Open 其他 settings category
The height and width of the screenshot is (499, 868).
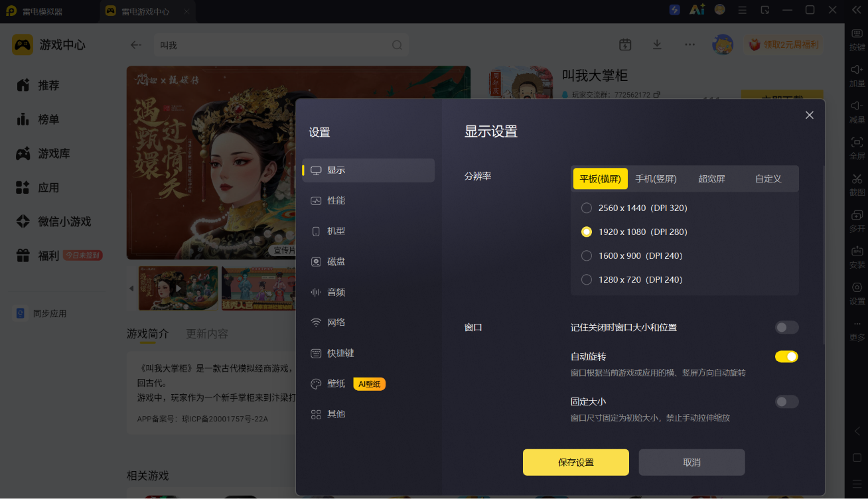[368, 414]
